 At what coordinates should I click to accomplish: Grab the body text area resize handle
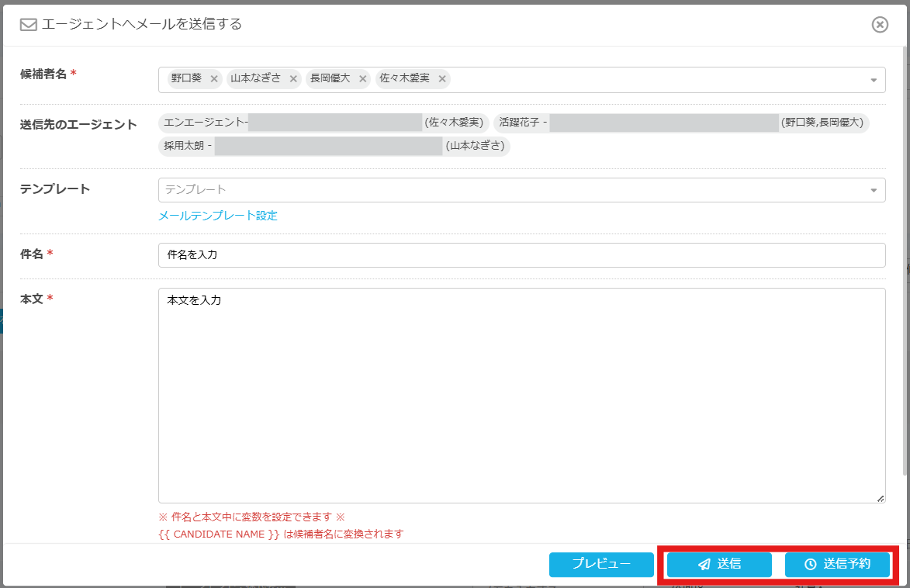(x=880, y=499)
